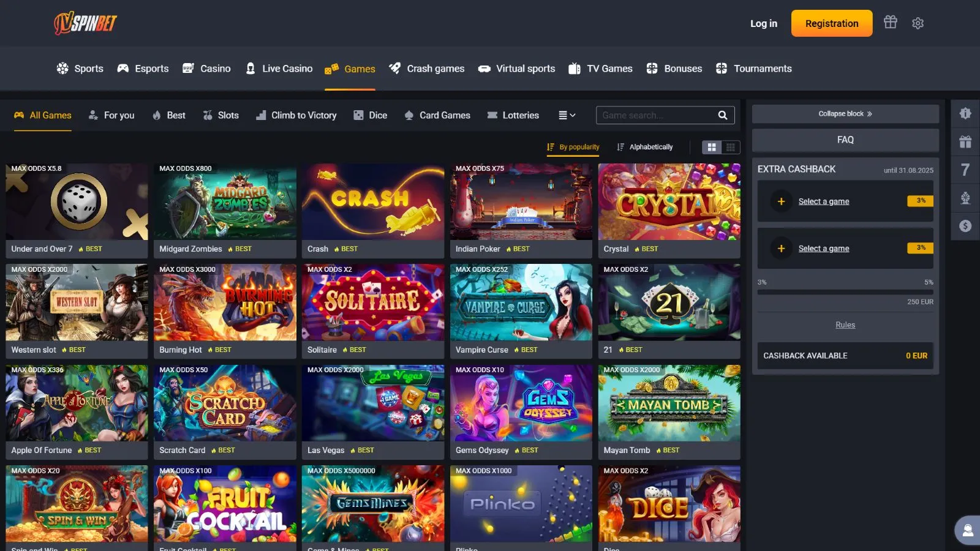The width and height of the screenshot is (980, 551).
Task: Click the dollar coin sidebar icon
Action: 965,226
